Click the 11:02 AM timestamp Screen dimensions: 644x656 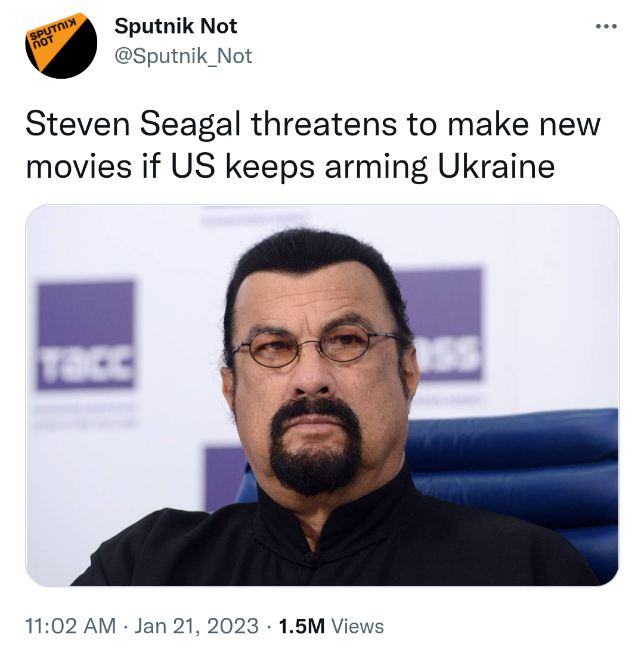click(x=71, y=626)
